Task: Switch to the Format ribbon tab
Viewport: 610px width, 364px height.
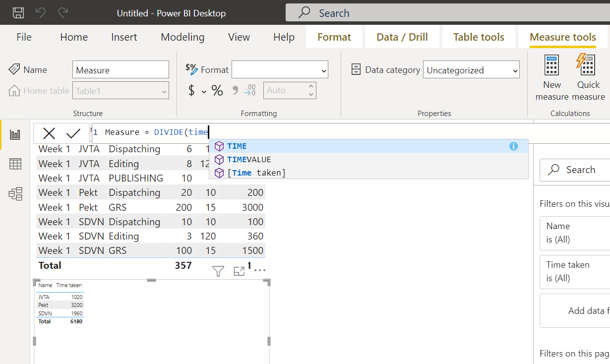Action: [334, 37]
